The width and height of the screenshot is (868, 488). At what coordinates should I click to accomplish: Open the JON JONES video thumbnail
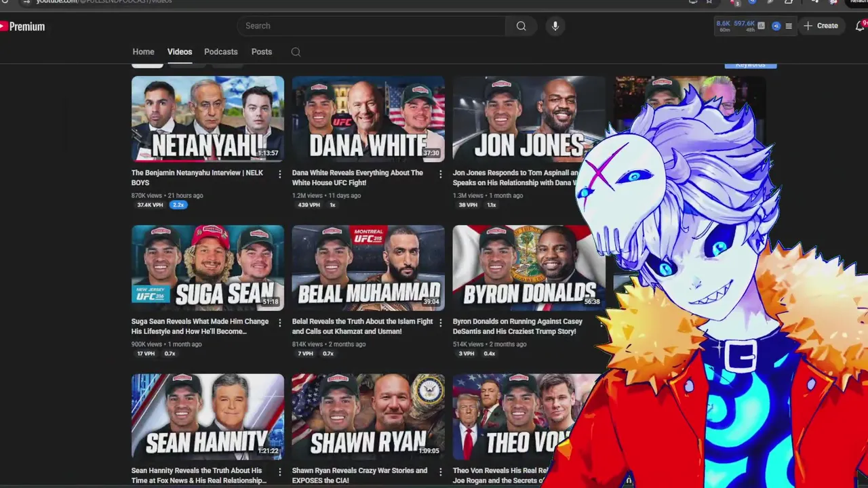(x=529, y=119)
